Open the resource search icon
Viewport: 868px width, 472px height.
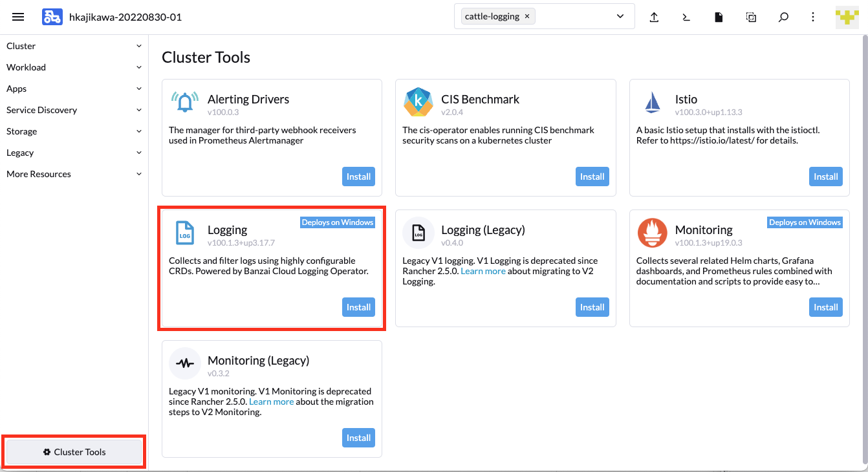(783, 17)
